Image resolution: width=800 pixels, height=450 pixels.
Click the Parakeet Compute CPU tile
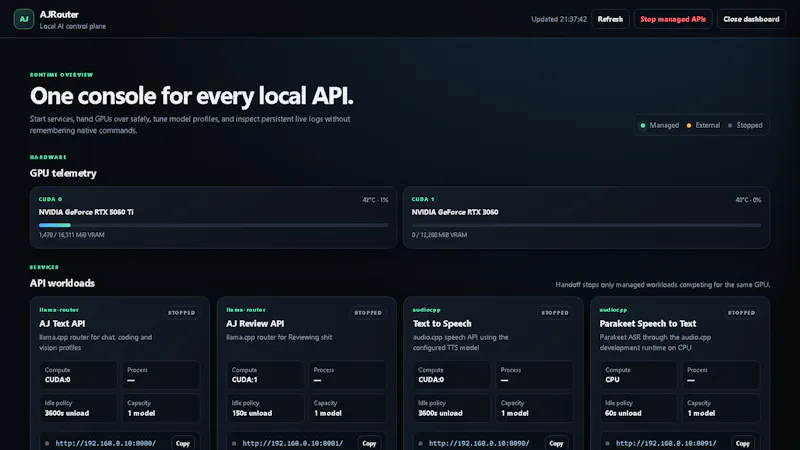(638, 375)
